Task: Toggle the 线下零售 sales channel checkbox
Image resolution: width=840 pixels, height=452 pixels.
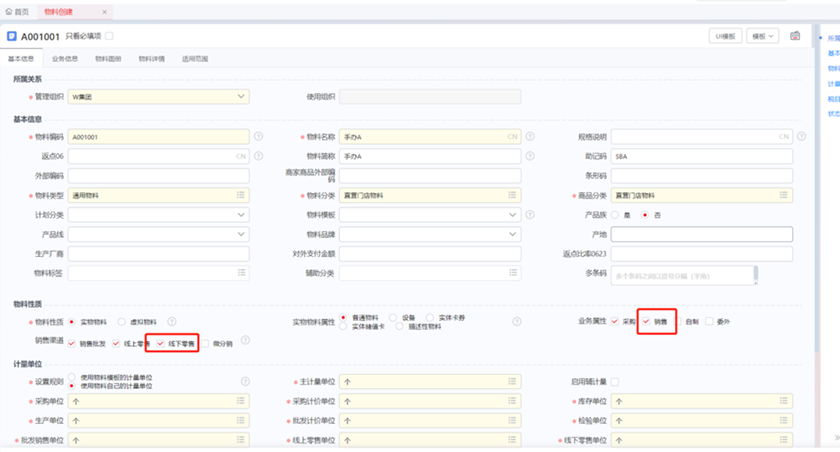Action: (x=160, y=343)
